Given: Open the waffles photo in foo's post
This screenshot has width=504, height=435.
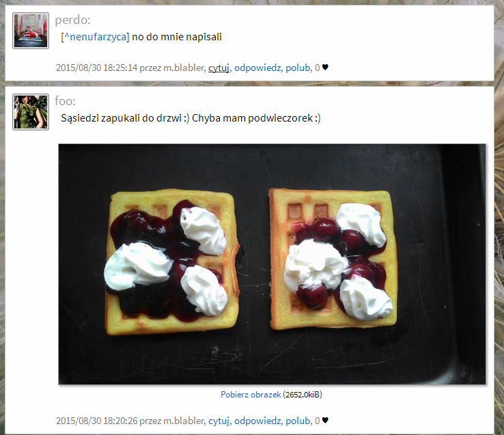Looking at the screenshot, I should [x=272, y=264].
